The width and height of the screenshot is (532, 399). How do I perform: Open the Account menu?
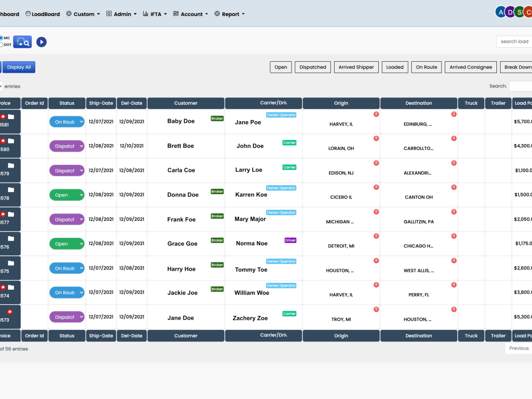tap(190, 14)
